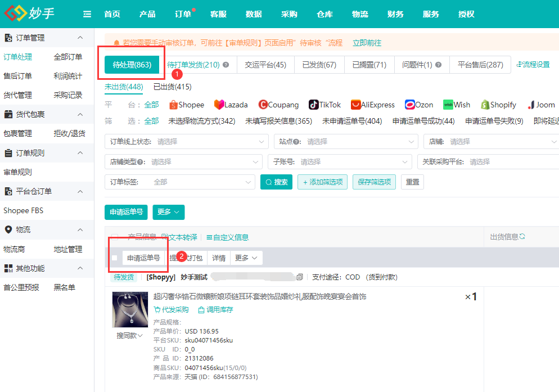Collapse the sidebar via the hamburger icon
The image size is (559, 392).
tap(87, 13)
